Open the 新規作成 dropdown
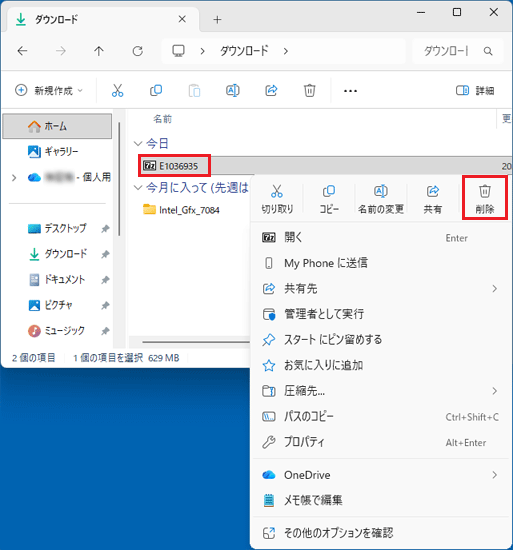Viewport: 513px width, 550px height. [49, 90]
